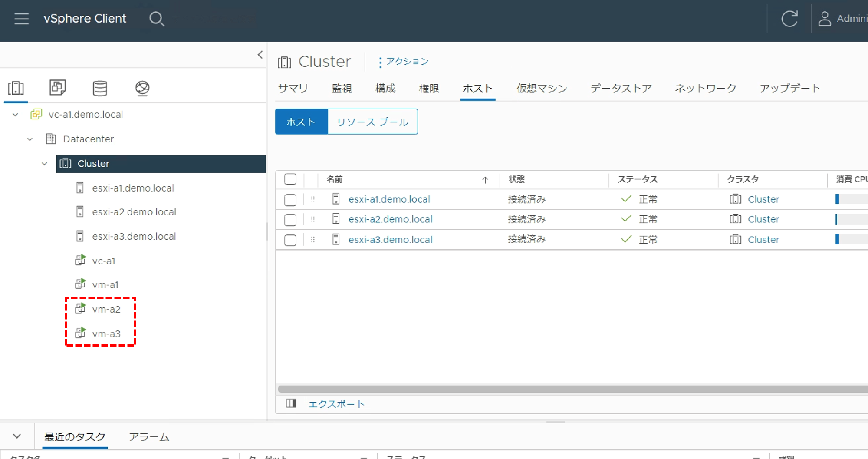Select vm-a3 virtual machine in tree
The width and height of the screenshot is (868, 459).
point(106,334)
